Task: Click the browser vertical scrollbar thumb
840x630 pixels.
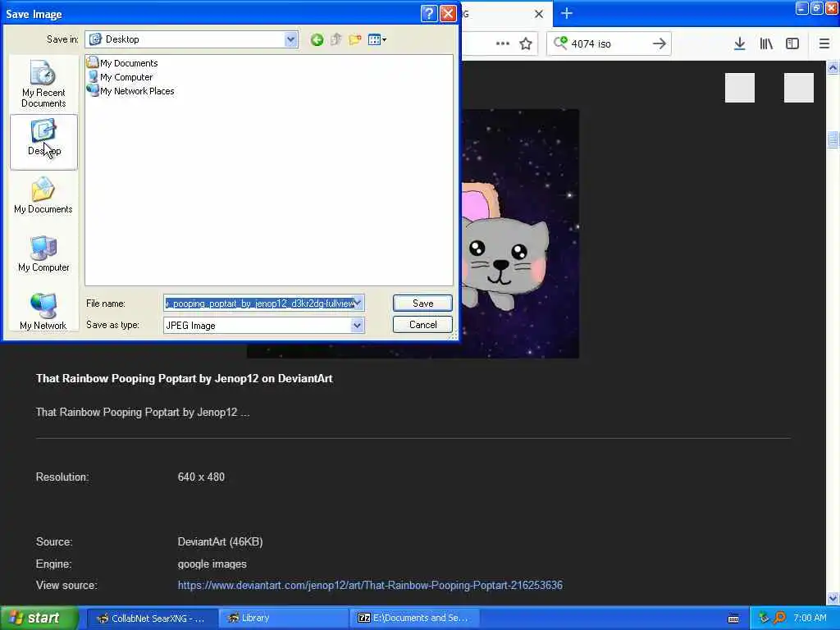Action: (833, 139)
